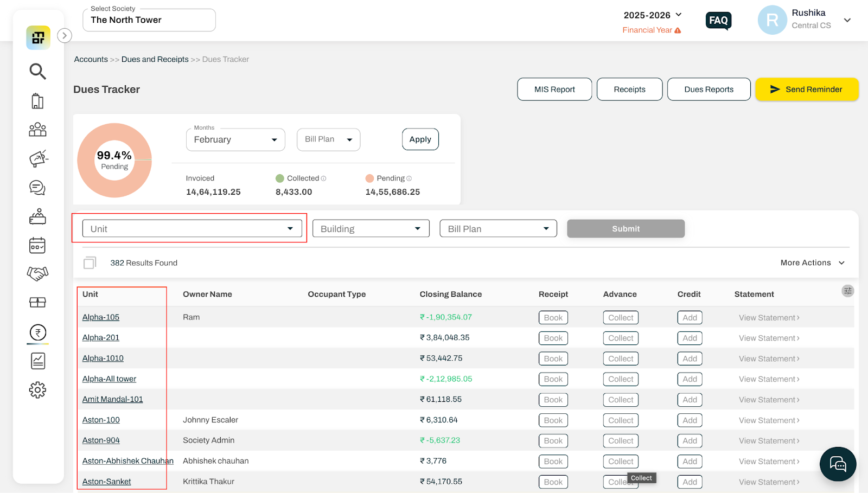Viewport: 868px width, 493px height.
Task: Open the FAQ icon
Action: click(x=719, y=21)
